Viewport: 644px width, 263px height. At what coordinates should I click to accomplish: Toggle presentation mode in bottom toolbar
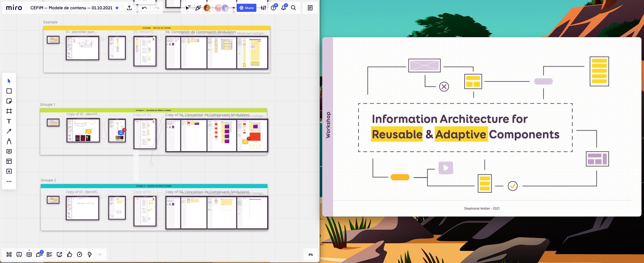tap(19, 254)
